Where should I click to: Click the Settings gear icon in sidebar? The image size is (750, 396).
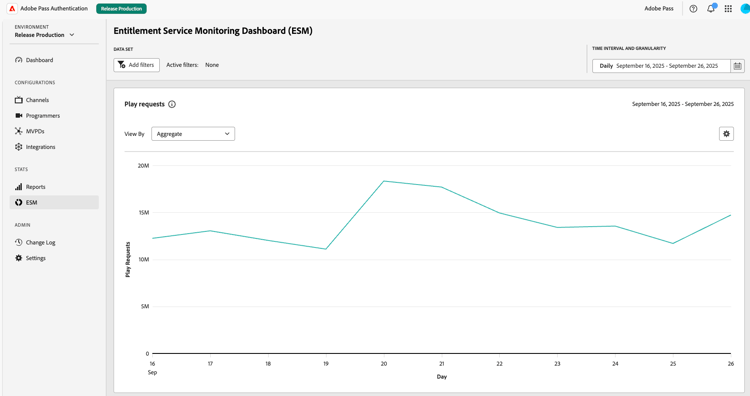coord(19,258)
